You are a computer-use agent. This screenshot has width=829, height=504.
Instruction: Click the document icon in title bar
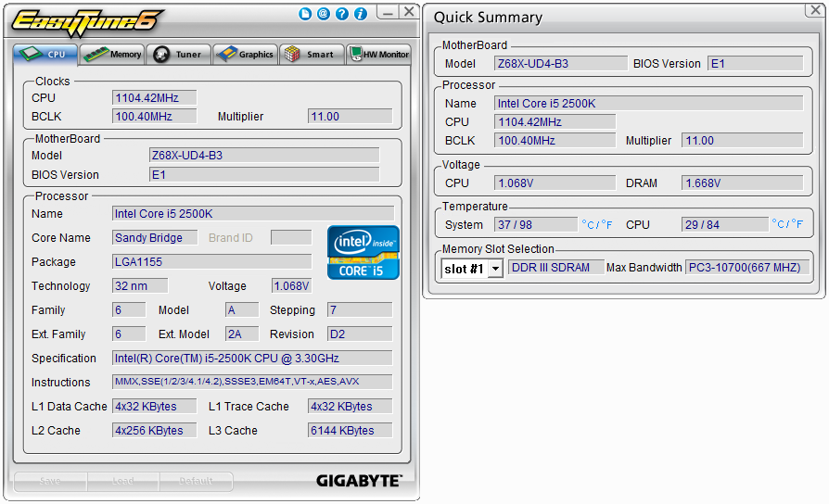pos(305,14)
